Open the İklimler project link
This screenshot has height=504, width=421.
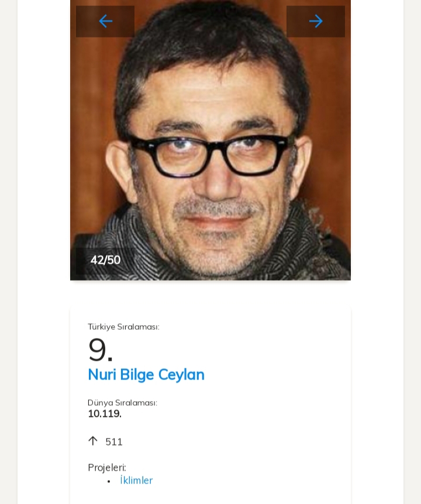[136, 481]
